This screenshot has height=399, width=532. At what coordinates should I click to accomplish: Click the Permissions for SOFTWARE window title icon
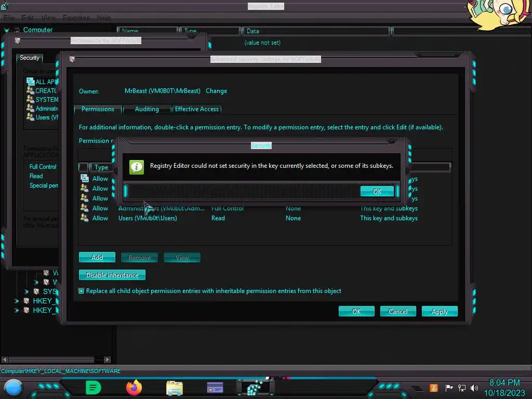pyautogui.click(x=18, y=41)
